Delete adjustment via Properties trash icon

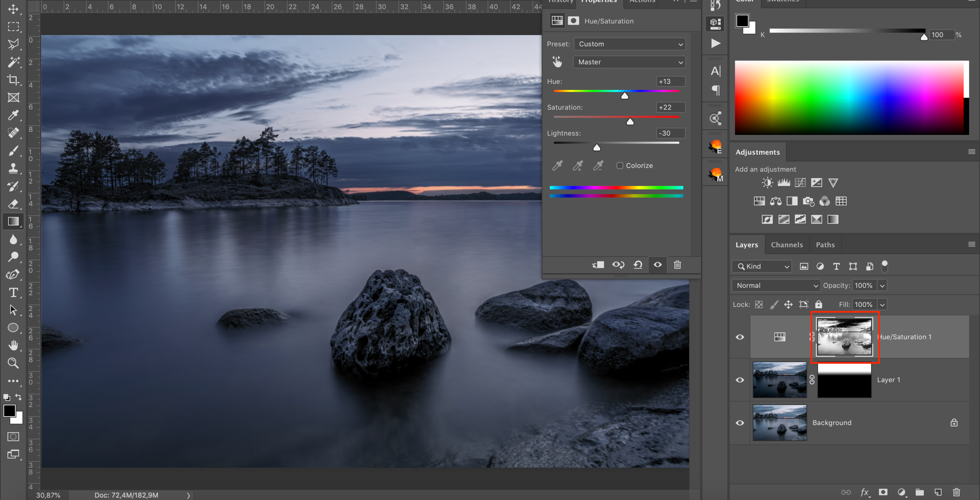pyautogui.click(x=677, y=265)
